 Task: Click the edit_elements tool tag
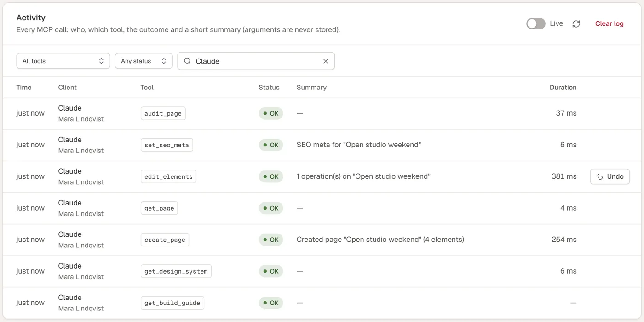[168, 176]
